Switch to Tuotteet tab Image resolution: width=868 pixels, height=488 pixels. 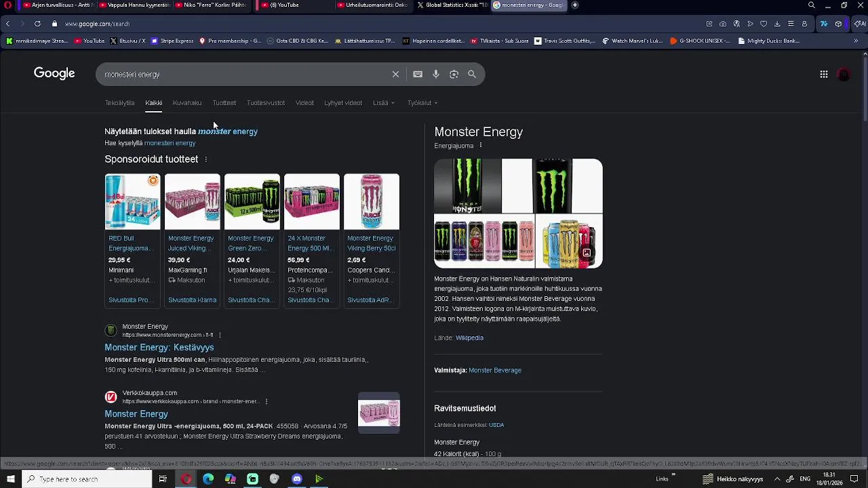pos(224,103)
